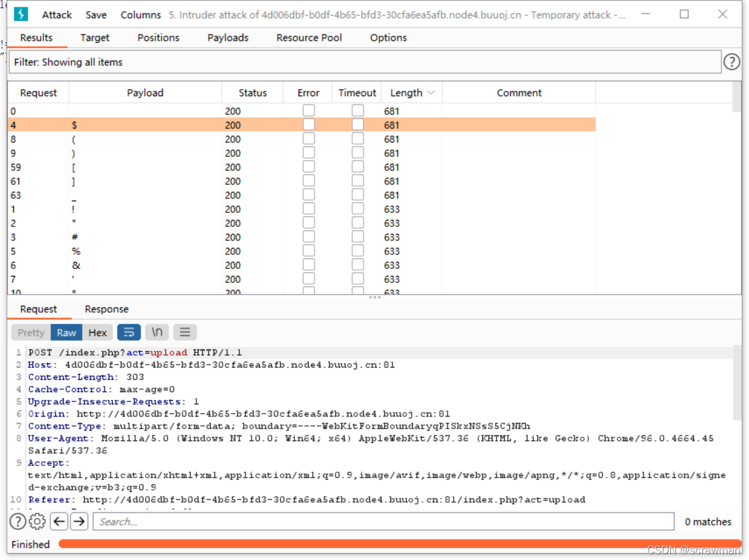Toggle the word wrap icon in message editor
Image resolution: width=749 pixels, height=560 pixels.
click(x=129, y=332)
